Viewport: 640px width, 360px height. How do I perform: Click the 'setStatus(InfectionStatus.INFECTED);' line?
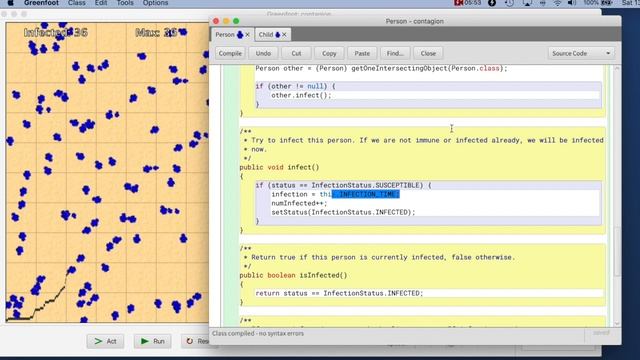click(x=343, y=212)
